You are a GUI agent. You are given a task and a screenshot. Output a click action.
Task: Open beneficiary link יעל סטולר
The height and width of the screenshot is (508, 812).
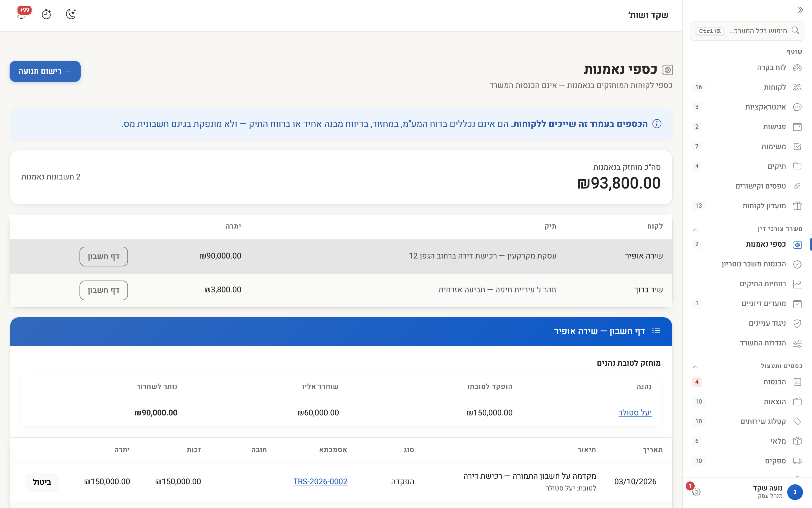pyautogui.click(x=635, y=413)
